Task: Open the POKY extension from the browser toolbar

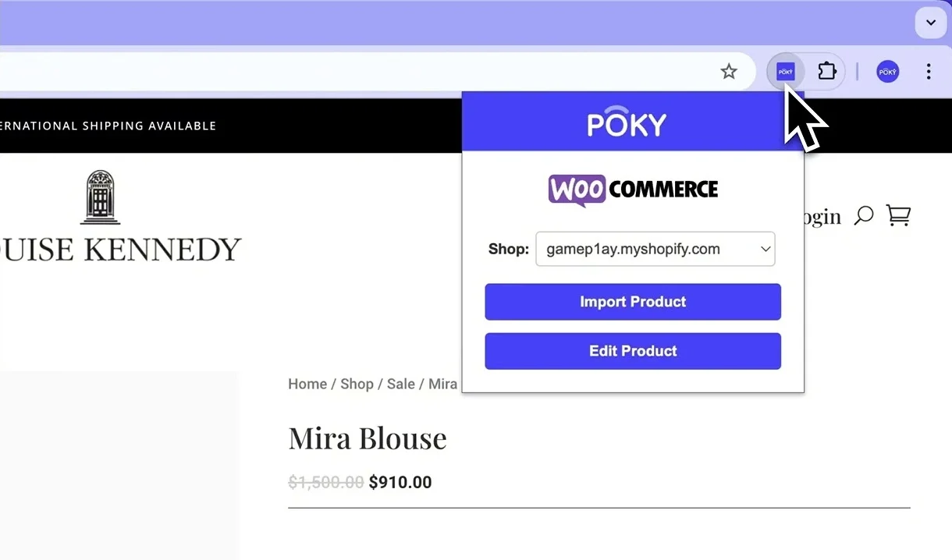Action: 785,71
